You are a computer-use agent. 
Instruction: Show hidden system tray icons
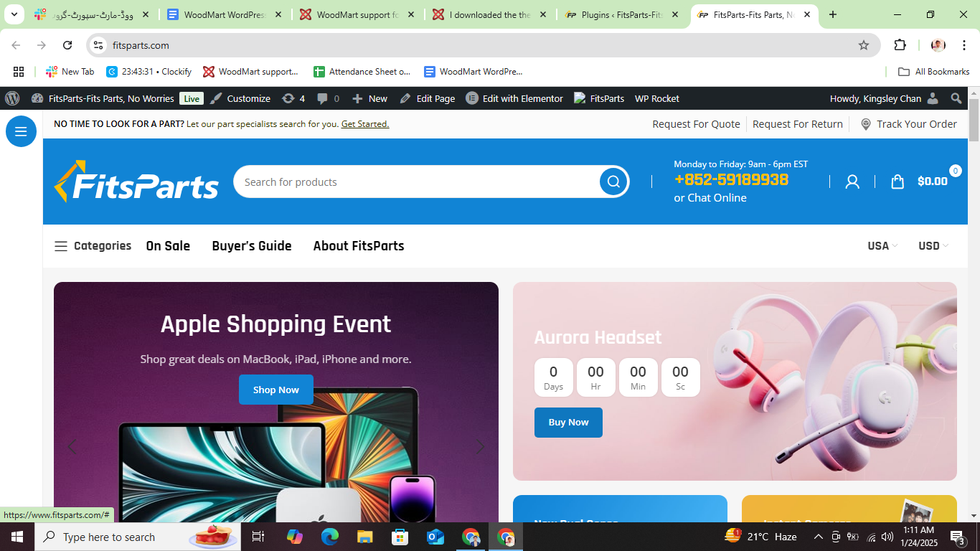tap(818, 537)
